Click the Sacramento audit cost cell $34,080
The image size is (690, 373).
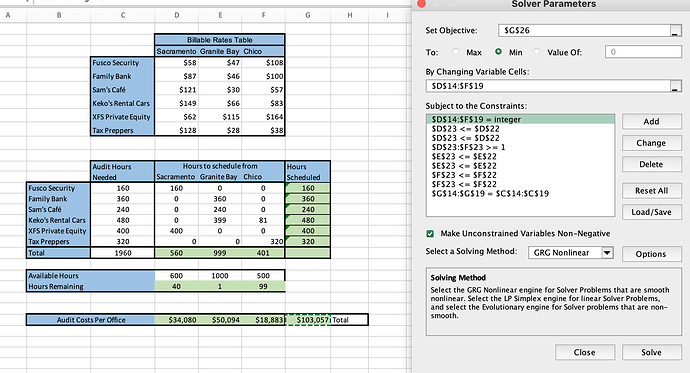pos(176,320)
